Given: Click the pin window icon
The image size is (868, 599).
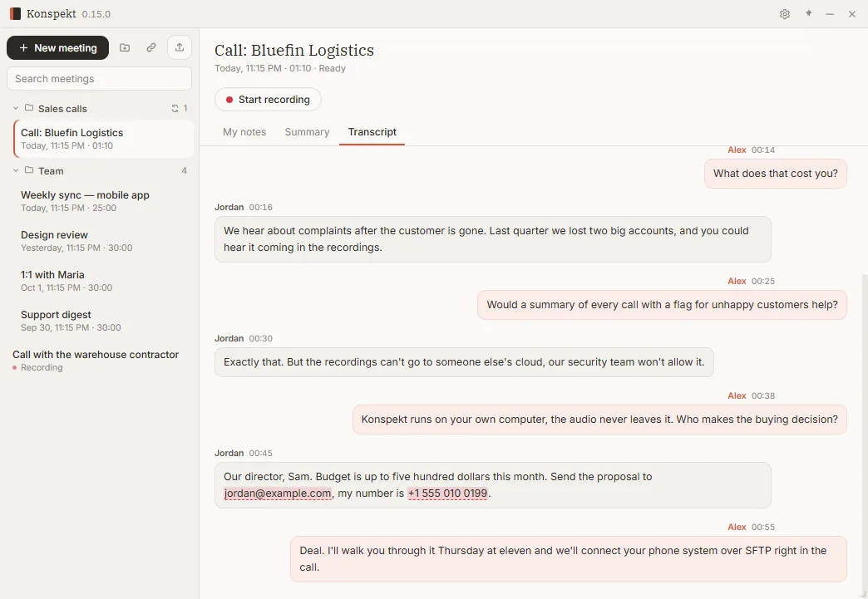Looking at the screenshot, I should [808, 14].
